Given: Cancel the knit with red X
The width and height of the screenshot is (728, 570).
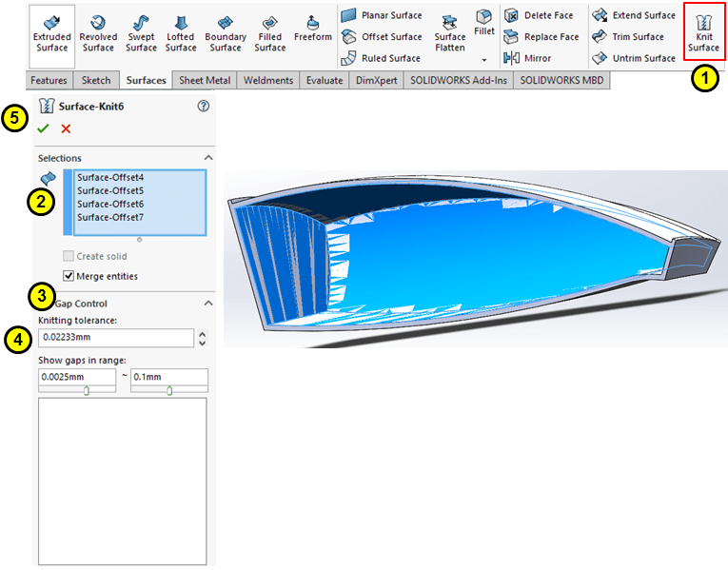Looking at the screenshot, I should coord(66,128).
